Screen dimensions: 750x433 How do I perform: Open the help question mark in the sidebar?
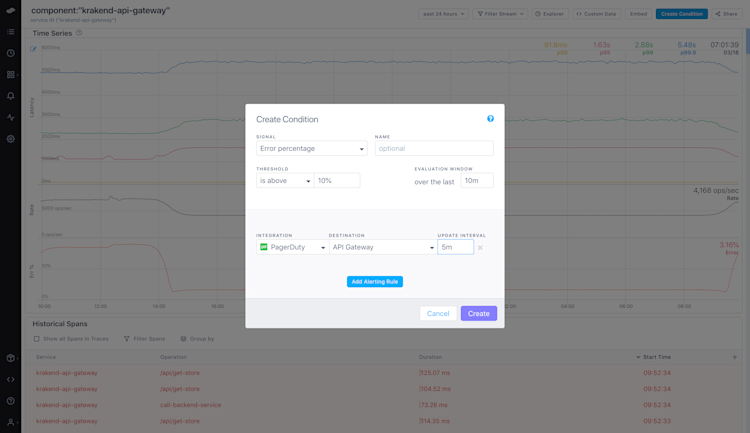click(x=11, y=401)
